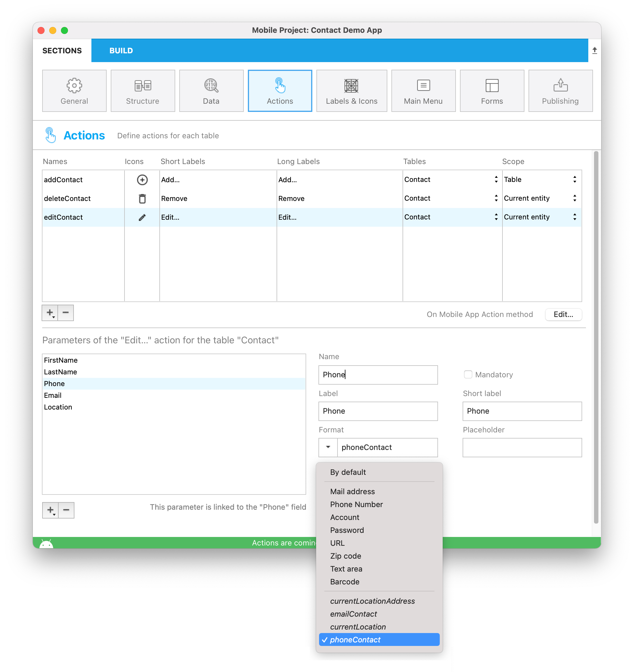This screenshot has height=672, width=634.
Task: Expand the Format dropdown arrow
Action: point(328,447)
